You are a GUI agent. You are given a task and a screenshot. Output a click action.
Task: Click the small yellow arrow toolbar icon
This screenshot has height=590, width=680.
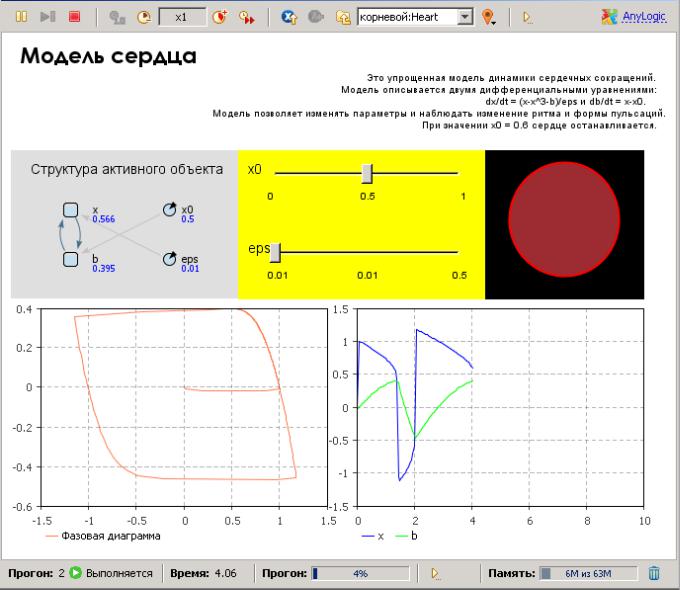click(527, 17)
